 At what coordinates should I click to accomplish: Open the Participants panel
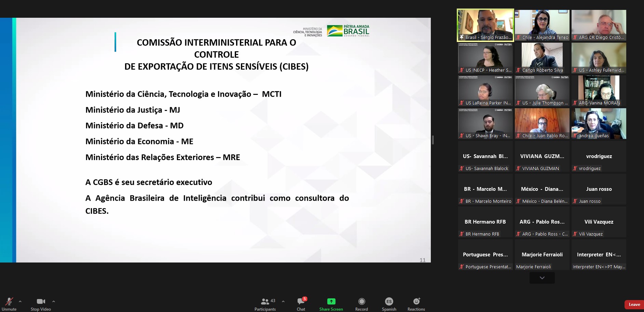tap(265, 303)
